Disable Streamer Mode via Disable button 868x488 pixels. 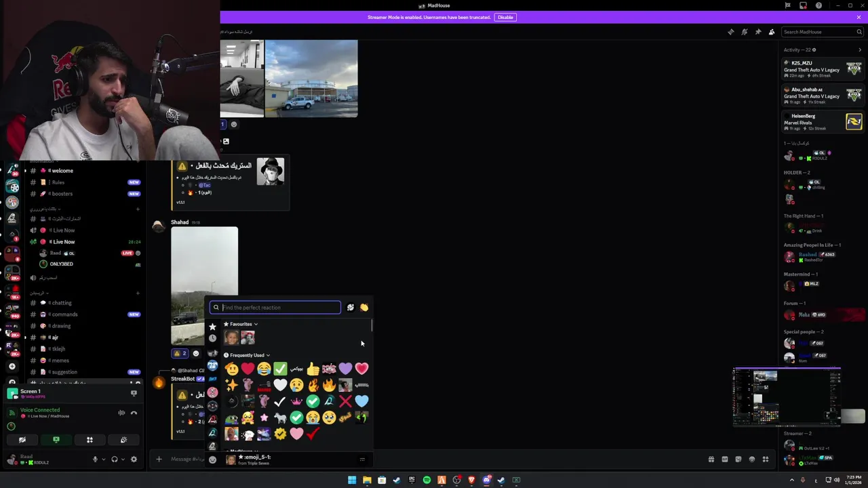[x=505, y=17]
